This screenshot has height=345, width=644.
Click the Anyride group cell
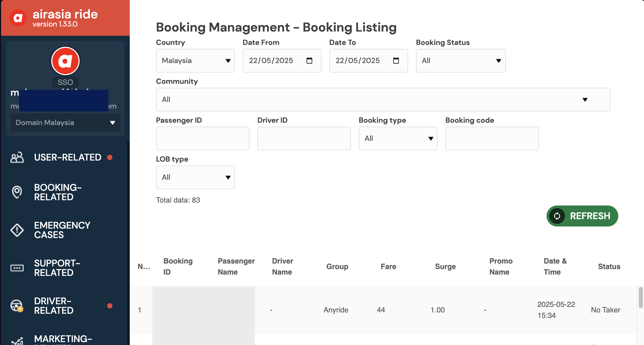[336, 310]
